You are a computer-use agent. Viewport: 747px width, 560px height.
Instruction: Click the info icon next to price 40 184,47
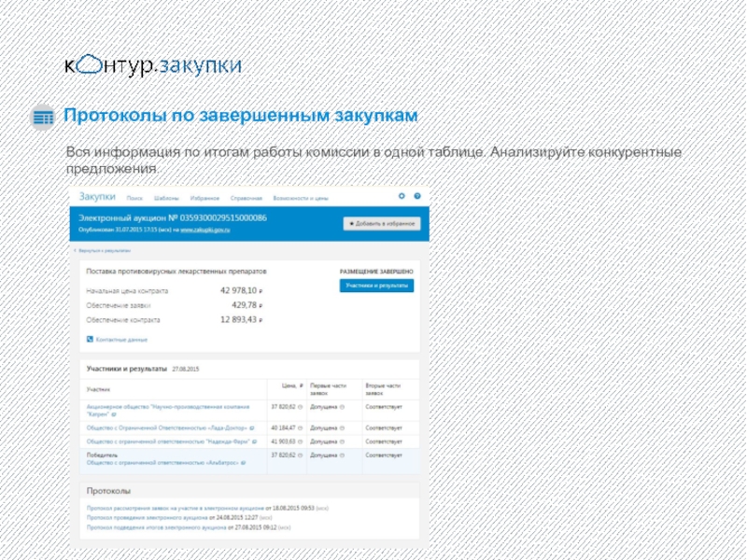pos(301,427)
